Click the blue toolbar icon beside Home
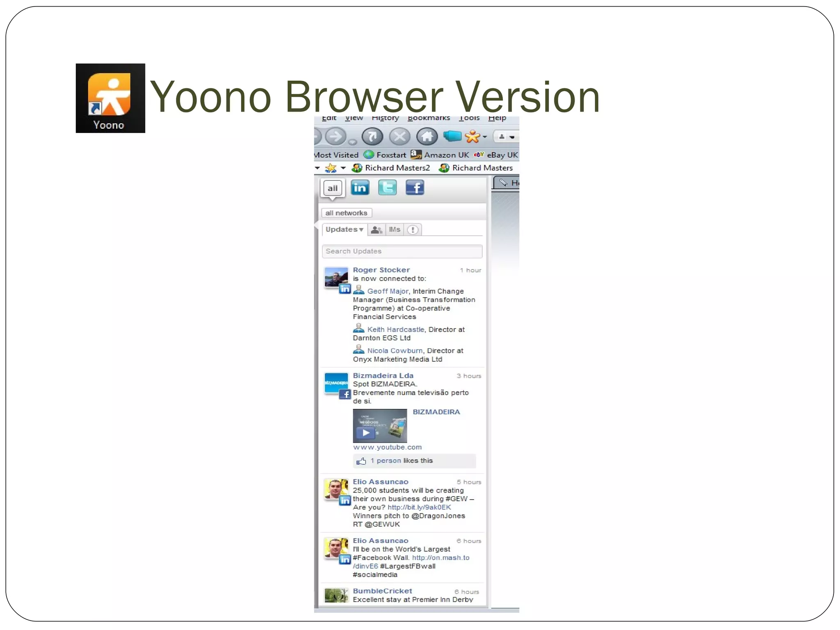 click(452, 136)
